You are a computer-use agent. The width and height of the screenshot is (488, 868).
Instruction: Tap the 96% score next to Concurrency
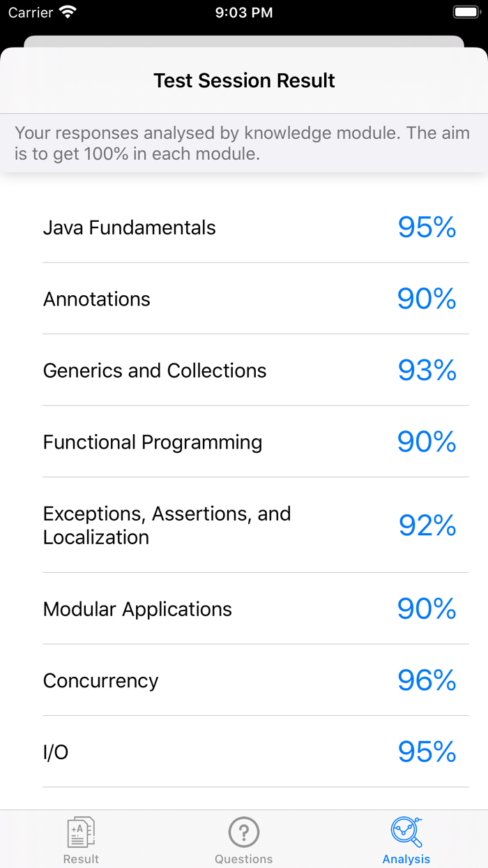tap(427, 680)
